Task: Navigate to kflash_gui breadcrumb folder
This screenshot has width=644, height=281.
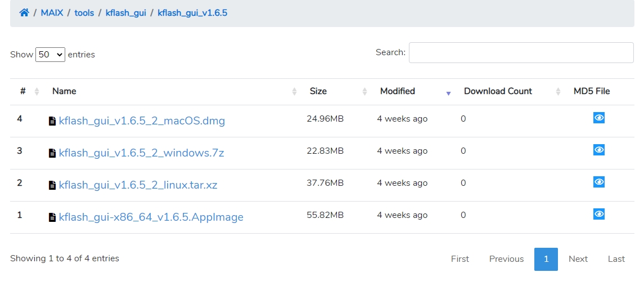Action: pyautogui.click(x=126, y=12)
